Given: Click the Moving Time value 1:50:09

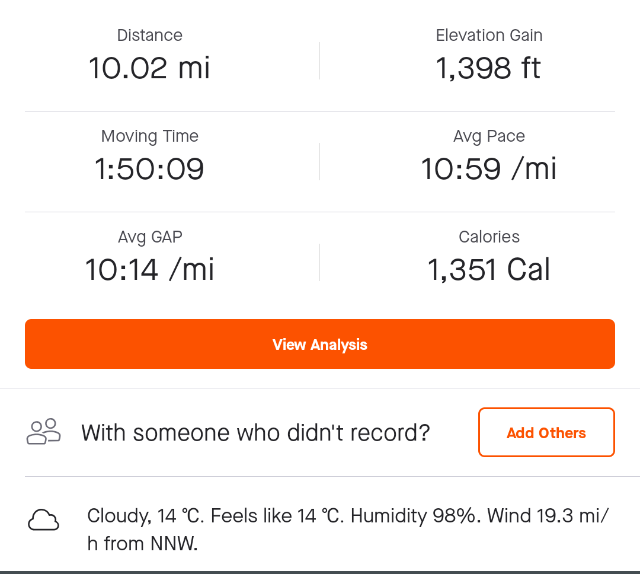Looking at the screenshot, I should [x=149, y=169].
